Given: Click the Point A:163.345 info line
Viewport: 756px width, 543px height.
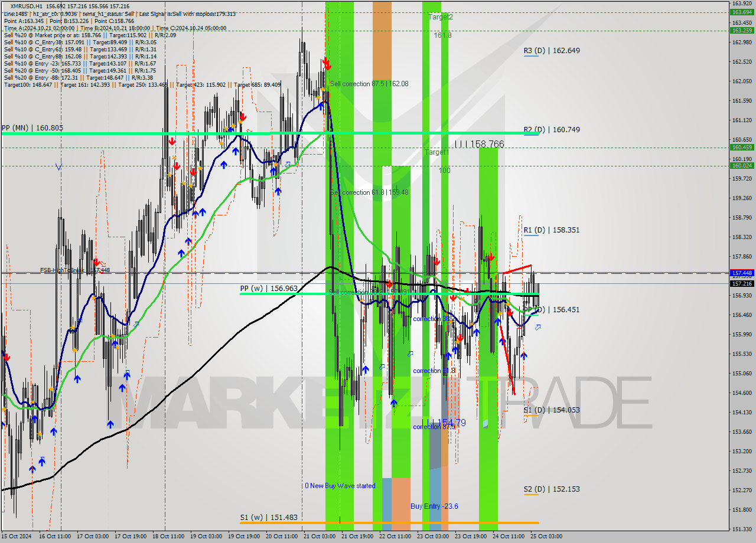Looking at the screenshot, I should 69,21.
